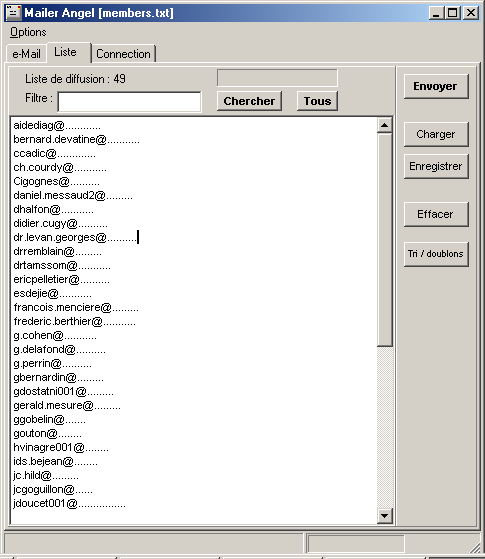Click the scrollbar down arrow
485x559 pixels.
point(384,516)
